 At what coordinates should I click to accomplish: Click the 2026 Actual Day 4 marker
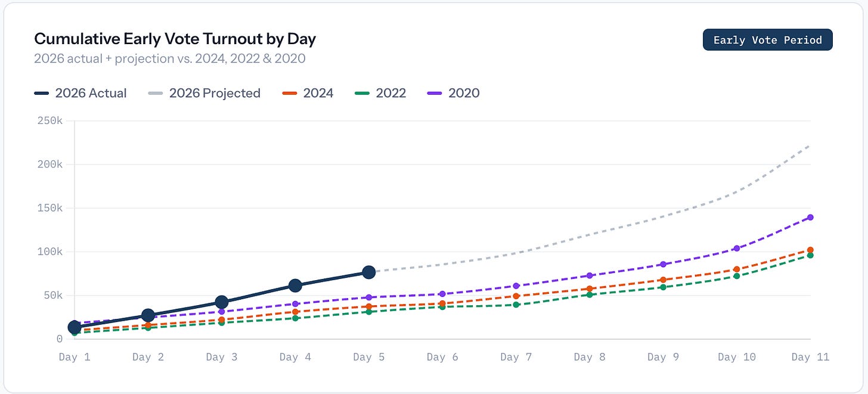(x=295, y=286)
